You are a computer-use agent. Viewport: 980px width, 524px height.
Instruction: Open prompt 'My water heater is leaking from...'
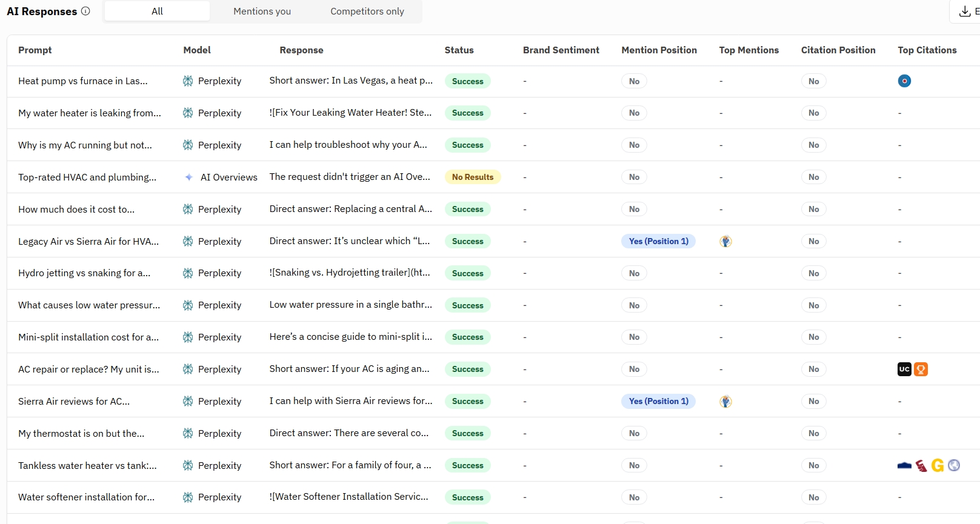coord(90,113)
